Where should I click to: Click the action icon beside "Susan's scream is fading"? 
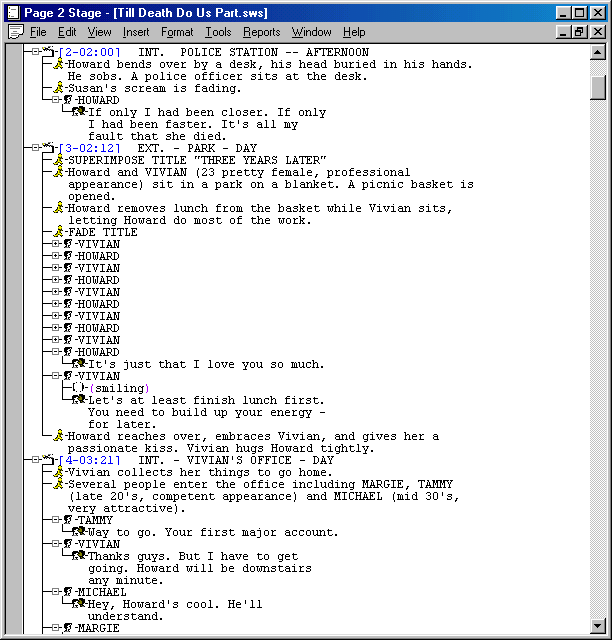coord(59,88)
